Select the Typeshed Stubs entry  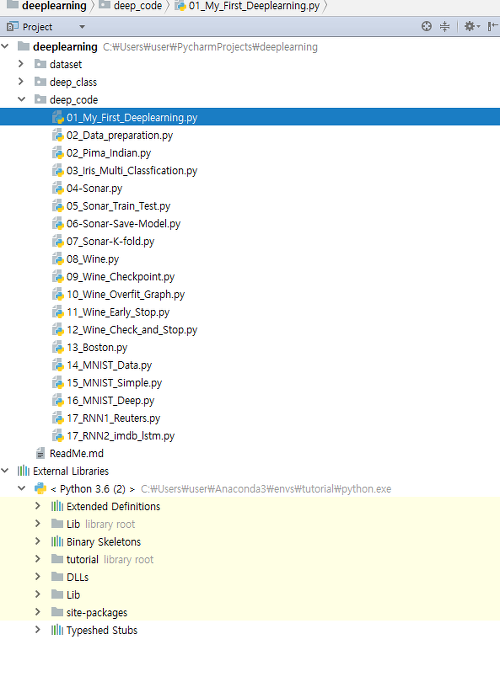pyautogui.click(x=102, y=631)
